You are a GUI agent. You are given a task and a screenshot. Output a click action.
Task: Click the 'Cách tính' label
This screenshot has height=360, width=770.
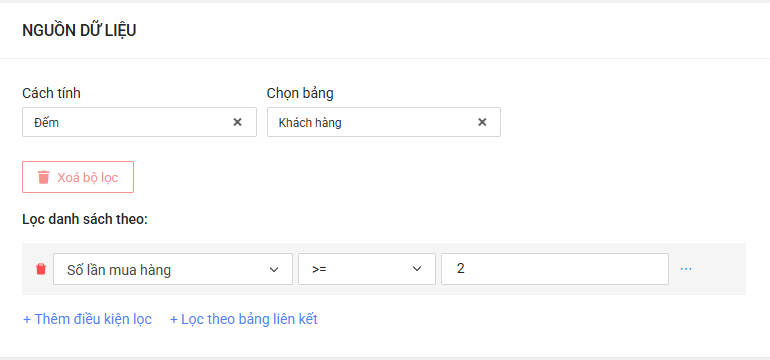(51, 93)
